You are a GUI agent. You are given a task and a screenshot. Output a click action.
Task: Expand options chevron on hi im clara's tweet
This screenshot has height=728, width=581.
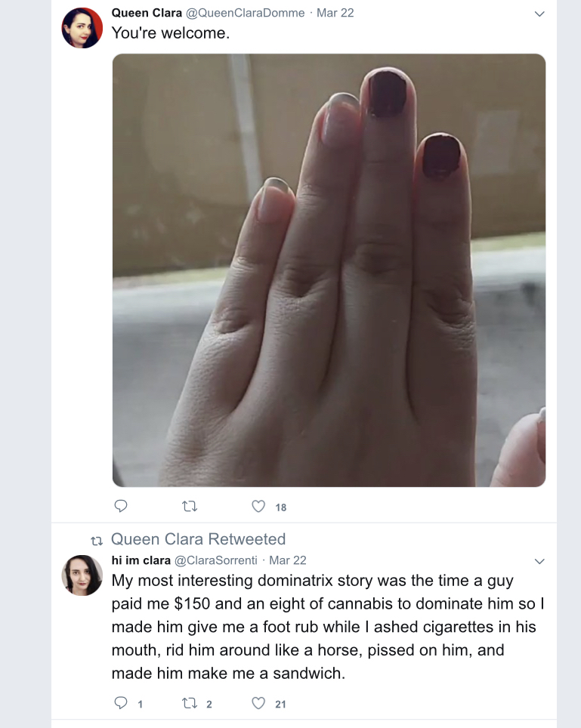[539, 561]
